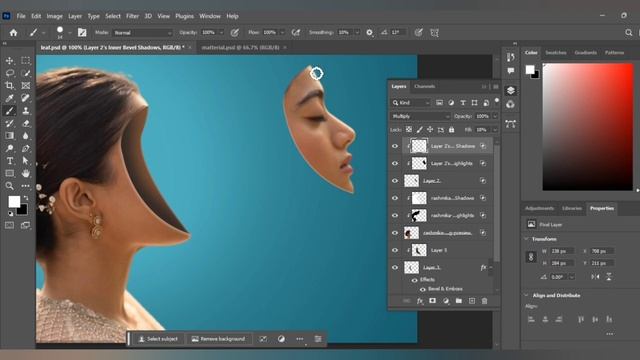Open the search icon in options bar
This screenshot has height=360, width=640.
pos(629,33)
